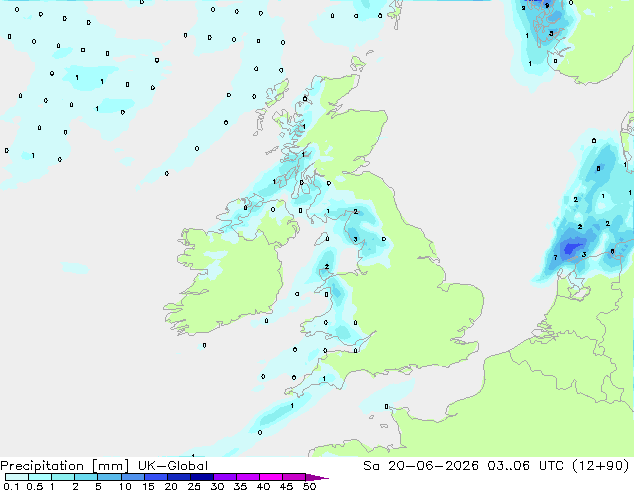Screen dimensions: 634x490
Task: Click the legend value "10"
Action: point(125,486)
